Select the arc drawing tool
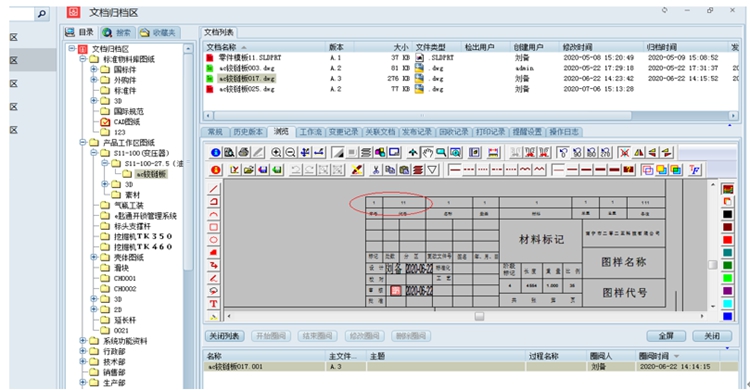Screen dimensions: 750x390 coord(214,214)
